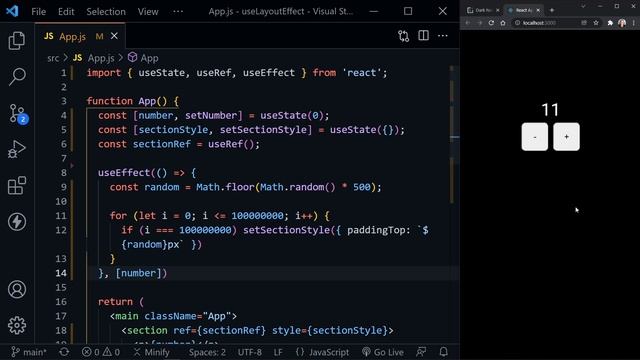Switch to the first browser tab
Image resolution: width=640 pixels, height=360 pixels.
pyautogui.click(x=483, y=10)
